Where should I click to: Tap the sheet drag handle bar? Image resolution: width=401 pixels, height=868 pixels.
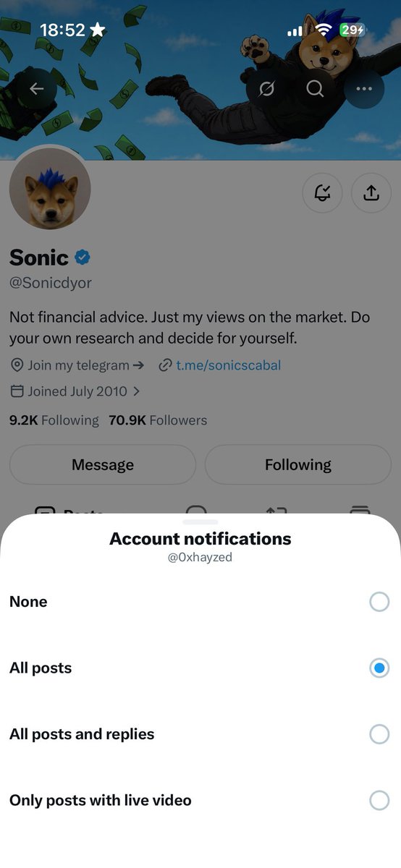click(x=200, y=522)
